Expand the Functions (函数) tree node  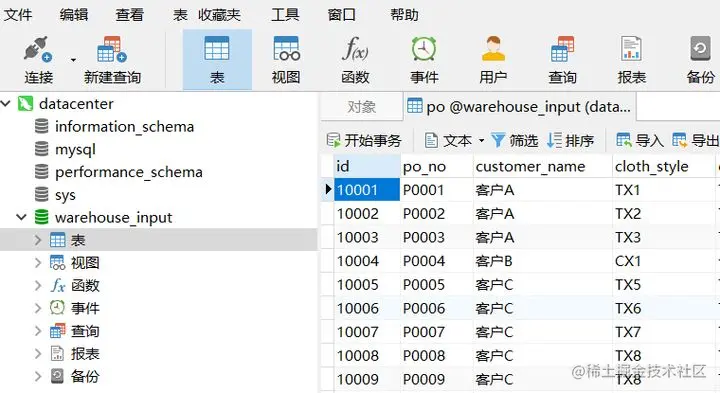(38, 285)
